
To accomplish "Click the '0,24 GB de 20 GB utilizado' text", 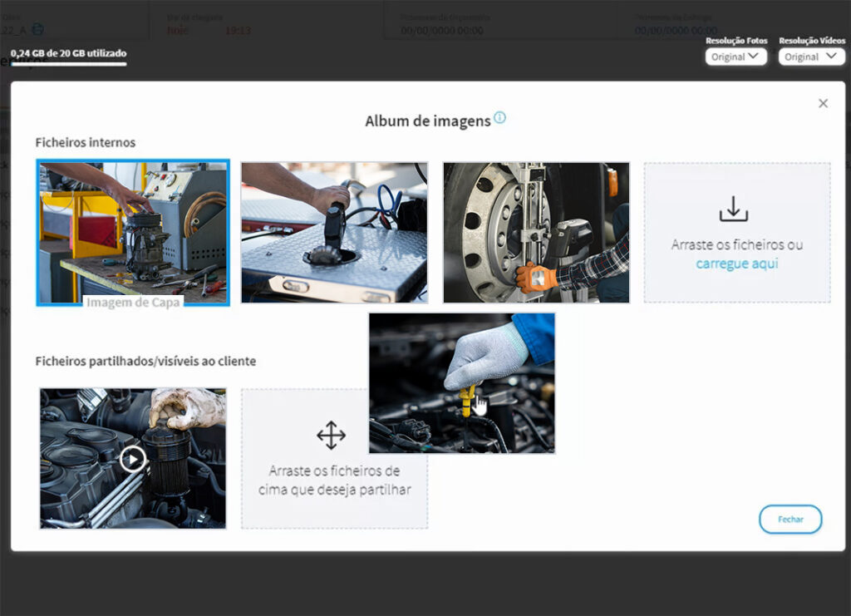I will pyautogui.click(x=69, y=53).
